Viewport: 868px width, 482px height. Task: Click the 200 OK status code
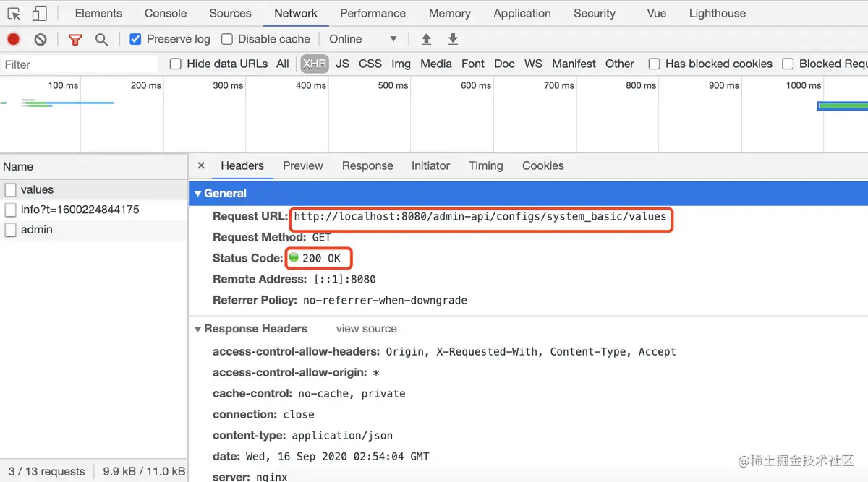(321, 258)
